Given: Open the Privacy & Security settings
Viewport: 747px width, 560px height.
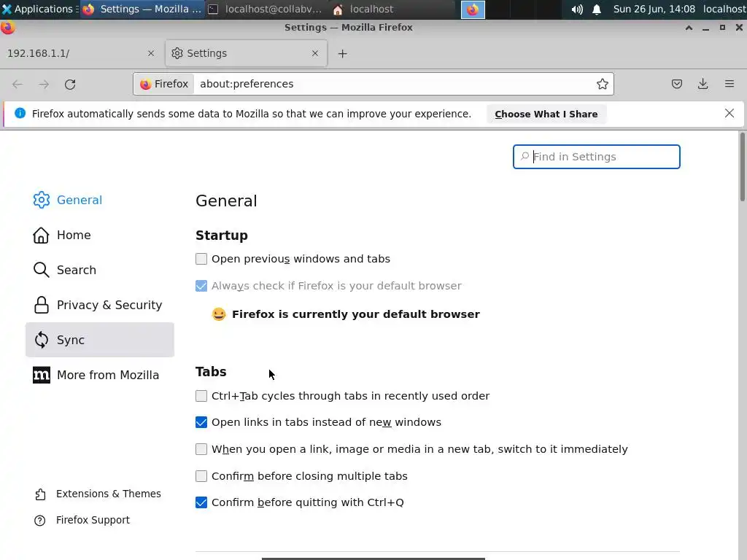Looking at the screenshot, I should pos(109,305).
